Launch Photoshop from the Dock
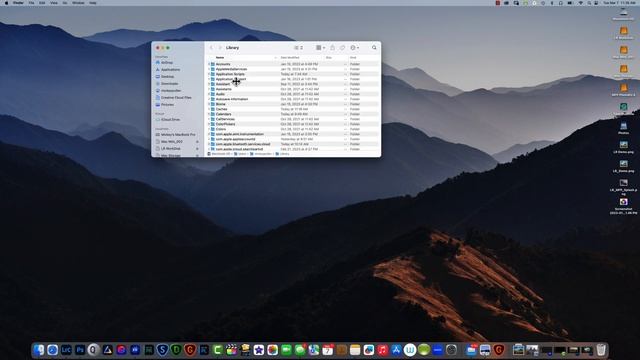This screenshot has height=360, width=640. pos(80,350)
